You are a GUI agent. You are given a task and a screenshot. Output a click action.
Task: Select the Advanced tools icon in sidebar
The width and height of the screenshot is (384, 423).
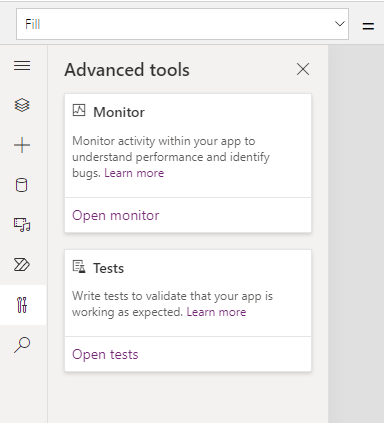(x=22, y=305)
